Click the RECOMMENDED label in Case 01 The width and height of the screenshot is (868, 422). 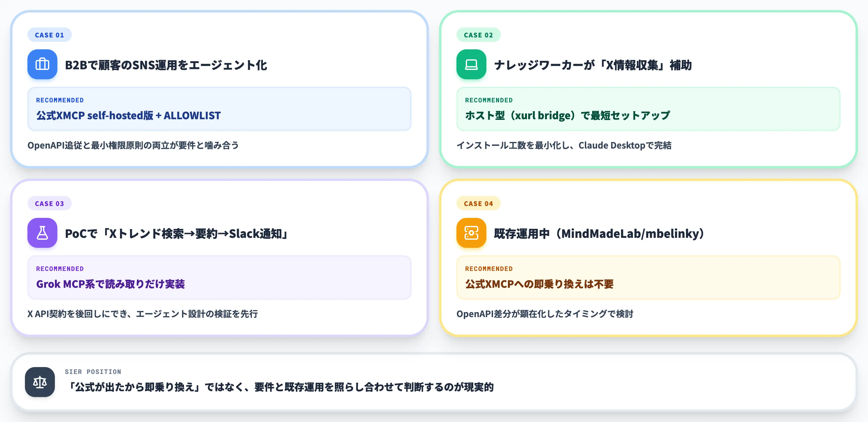click(x=60, y=100)
